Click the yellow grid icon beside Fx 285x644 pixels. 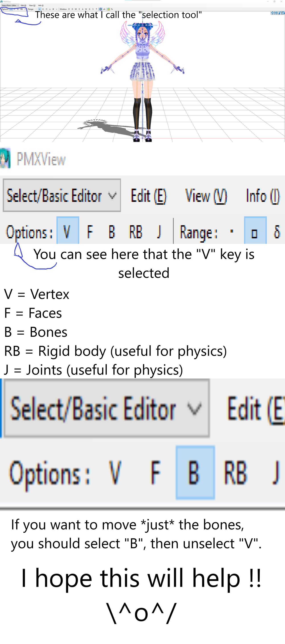108,9
